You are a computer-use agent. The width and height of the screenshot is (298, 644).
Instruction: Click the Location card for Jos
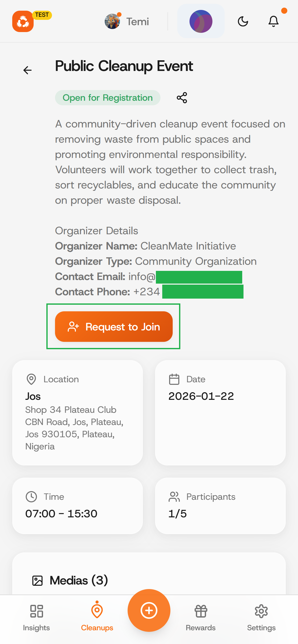click(x=77, y=413)
